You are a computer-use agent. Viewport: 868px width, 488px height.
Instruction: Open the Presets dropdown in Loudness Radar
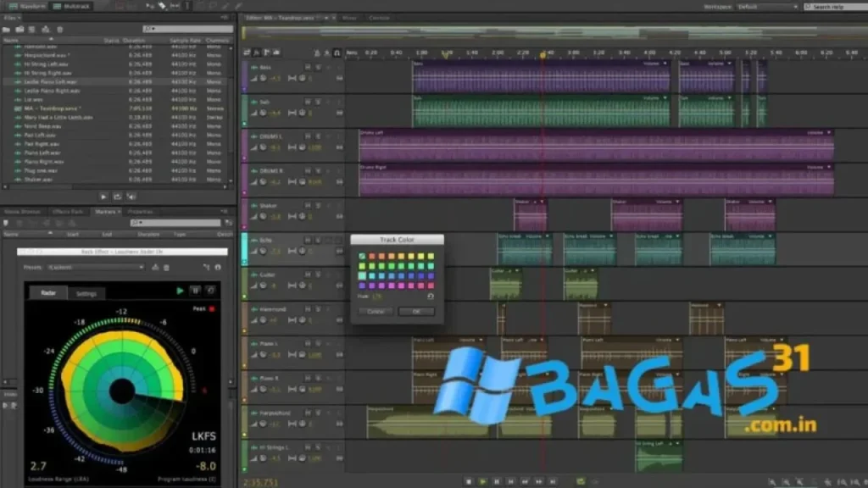(x=96, y=267)
